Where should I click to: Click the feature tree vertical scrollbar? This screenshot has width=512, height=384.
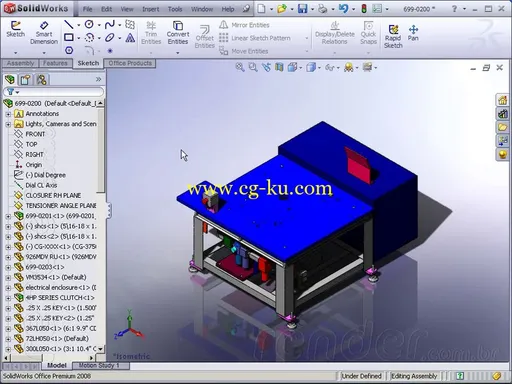100,226
